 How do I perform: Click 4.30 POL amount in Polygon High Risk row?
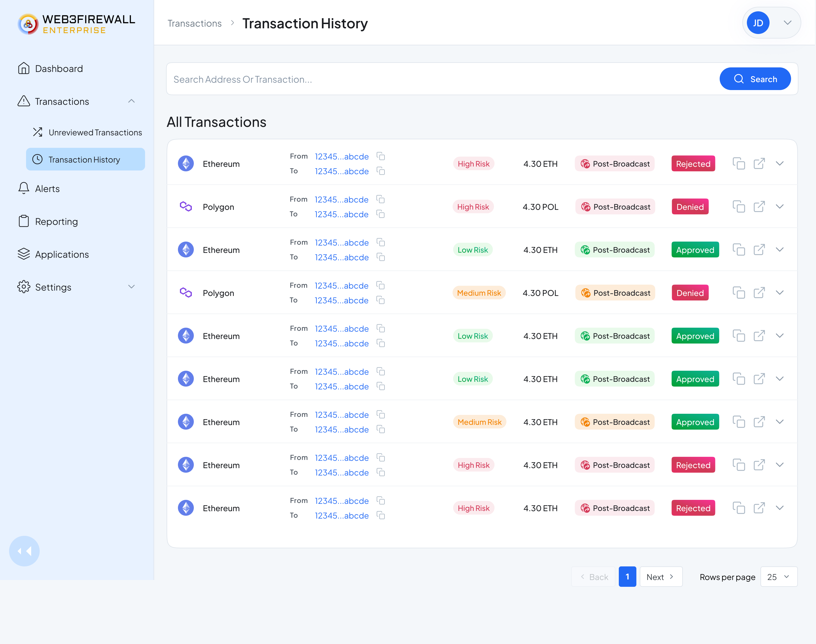tap(540, 207)
